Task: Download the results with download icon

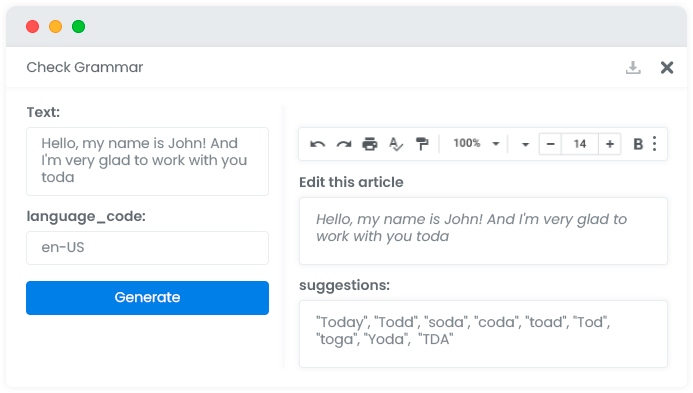Action: point(633,68)
